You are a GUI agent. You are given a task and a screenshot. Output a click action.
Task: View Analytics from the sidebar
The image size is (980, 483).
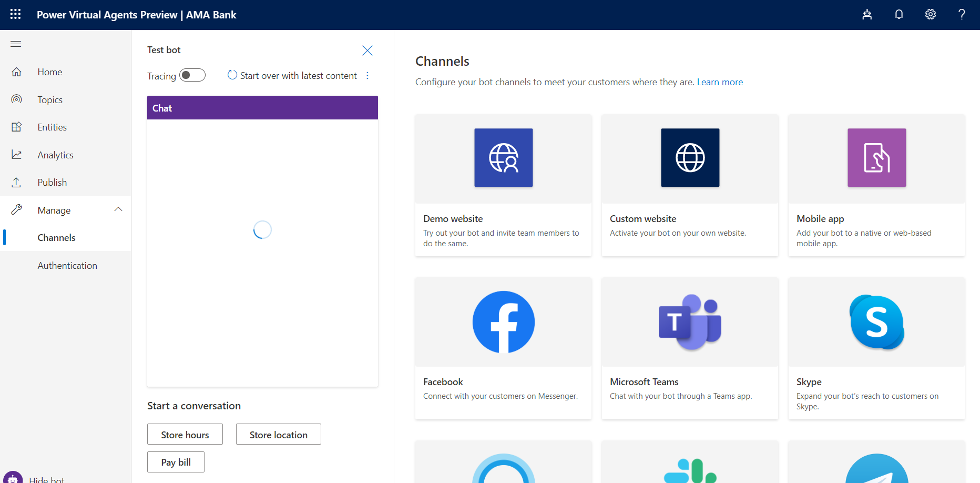[55, 154]
